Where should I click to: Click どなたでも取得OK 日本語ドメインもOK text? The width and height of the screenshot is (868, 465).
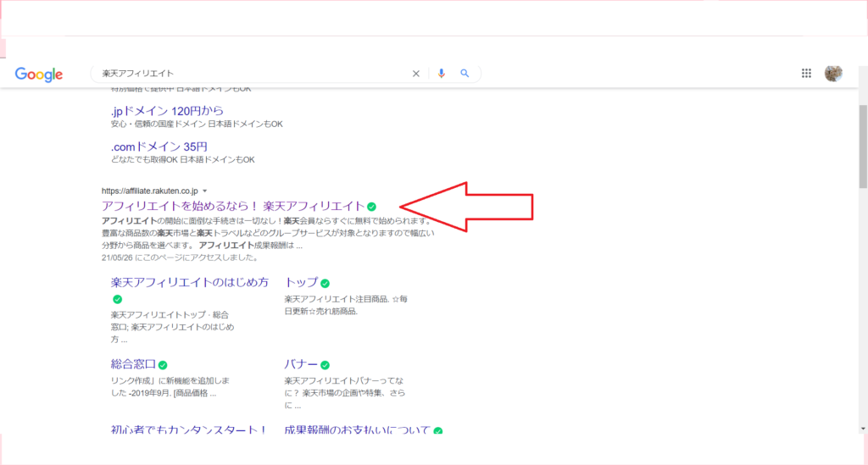[183, 160]
